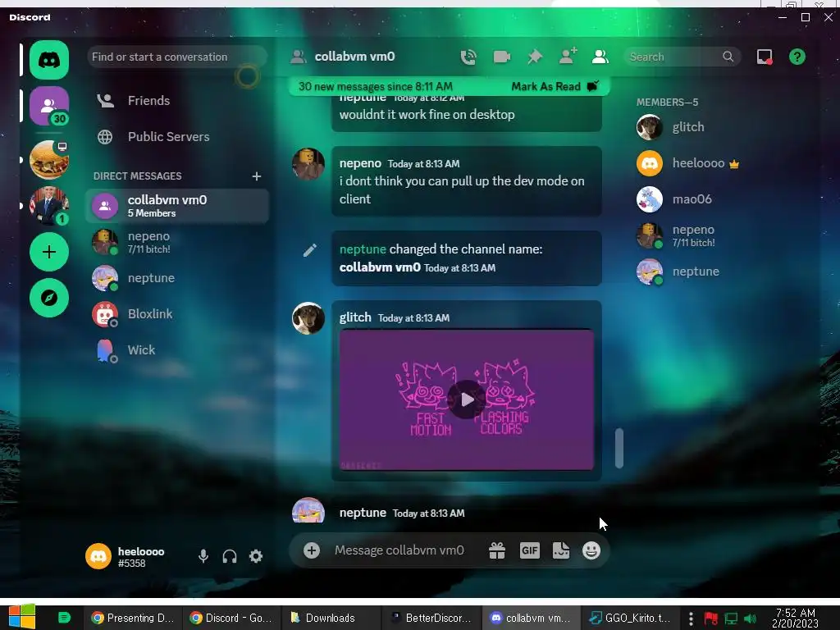Viewport: 840px width, 630px height.
Task: Toggle headphones deafen
Action: [230, 556]
